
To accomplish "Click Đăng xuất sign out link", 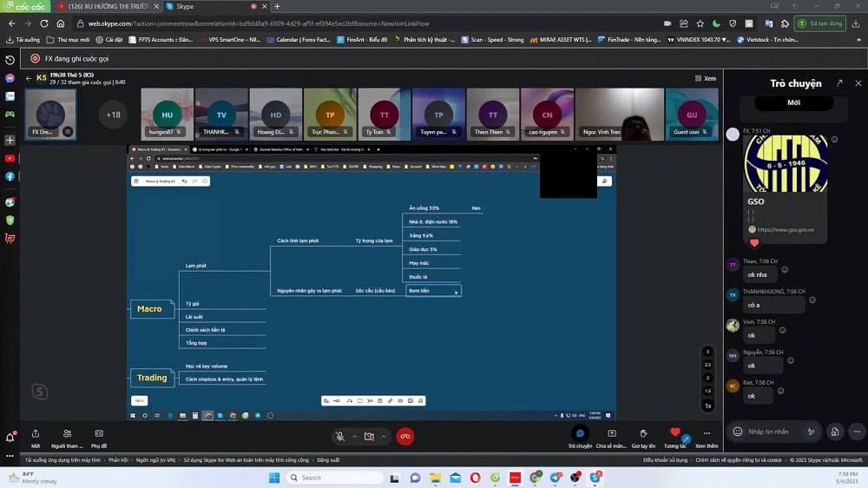I will coord(328,459).
